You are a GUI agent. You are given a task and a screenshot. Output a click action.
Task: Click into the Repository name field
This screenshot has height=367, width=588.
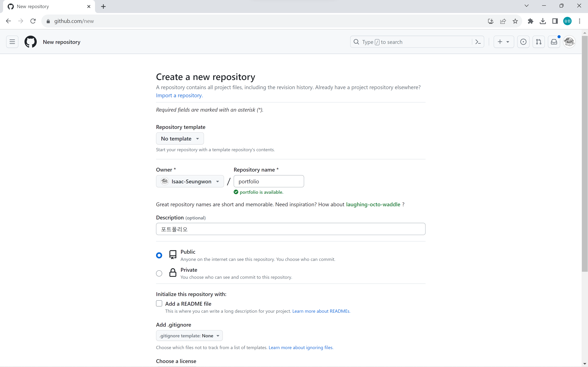[268, 181]
